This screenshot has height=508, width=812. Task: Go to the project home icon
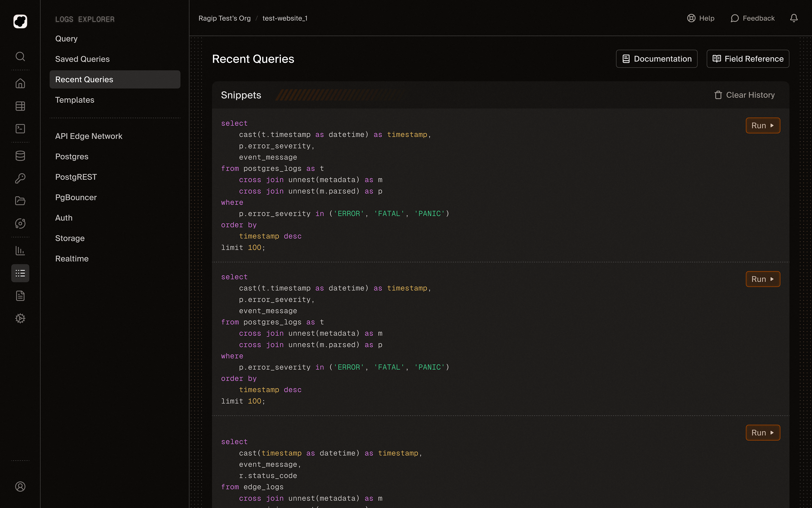point(20,83)
